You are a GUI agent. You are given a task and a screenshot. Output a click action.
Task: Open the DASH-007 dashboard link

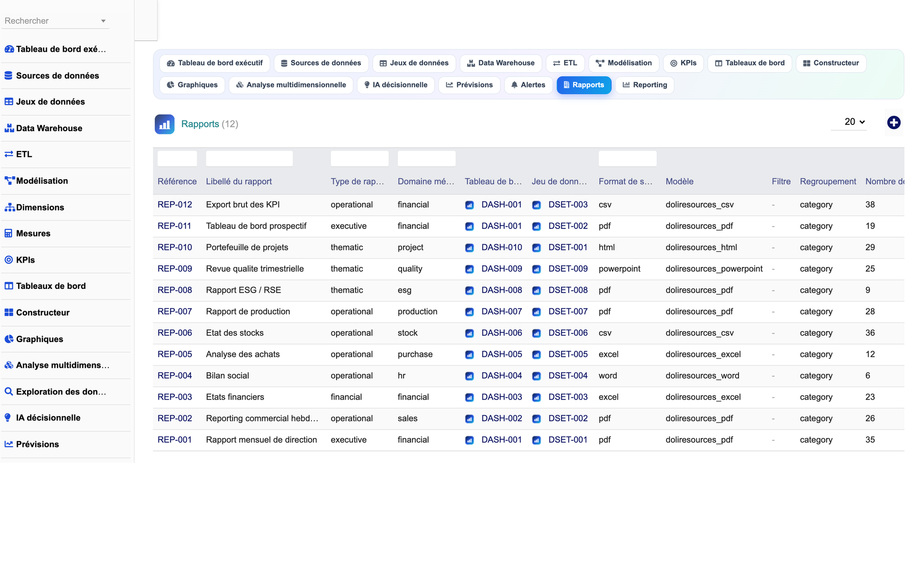point(501,312)
